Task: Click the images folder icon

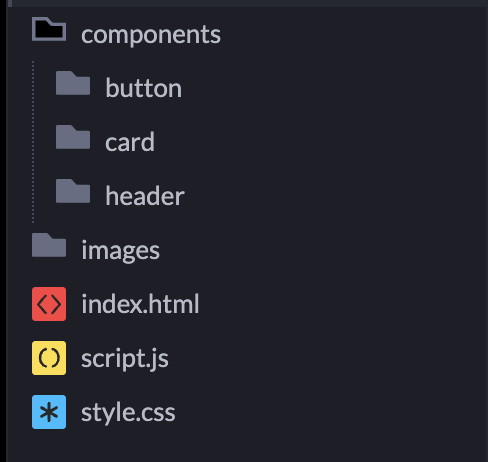Action: [x=49, y=245]
